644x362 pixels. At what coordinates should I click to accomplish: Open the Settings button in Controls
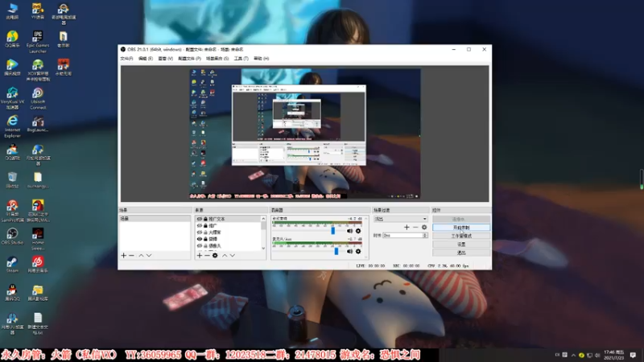461,245
